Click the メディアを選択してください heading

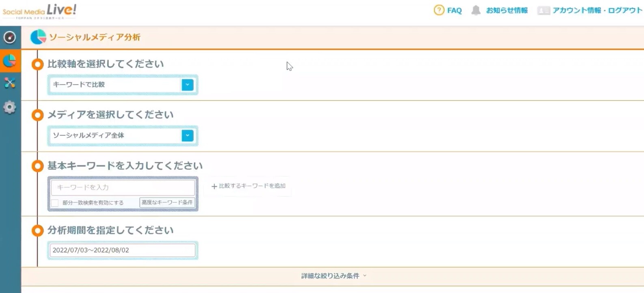click(x=110, y=115)
